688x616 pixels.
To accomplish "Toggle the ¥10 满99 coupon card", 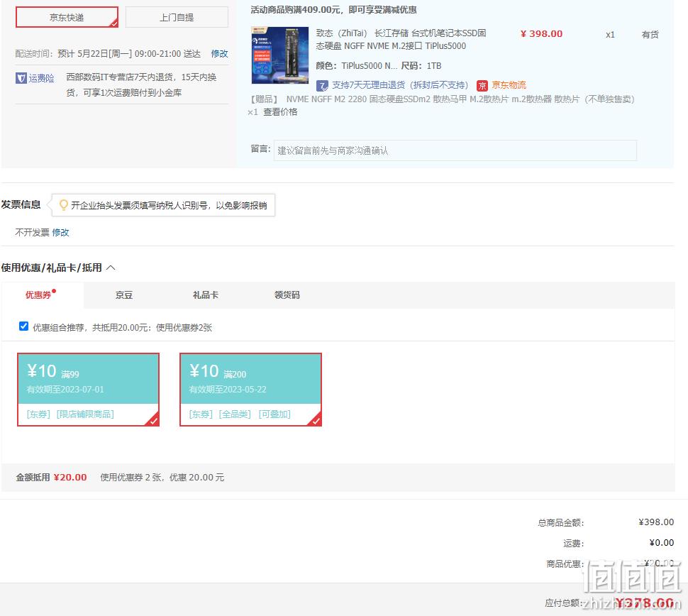I will click(x=88, y=390).
